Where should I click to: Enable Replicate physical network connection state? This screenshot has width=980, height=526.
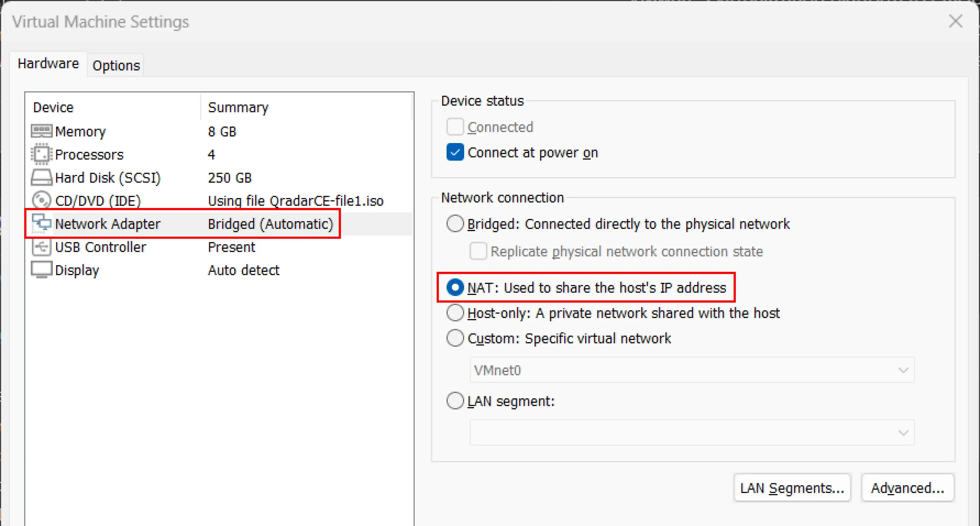pos(478,251)
